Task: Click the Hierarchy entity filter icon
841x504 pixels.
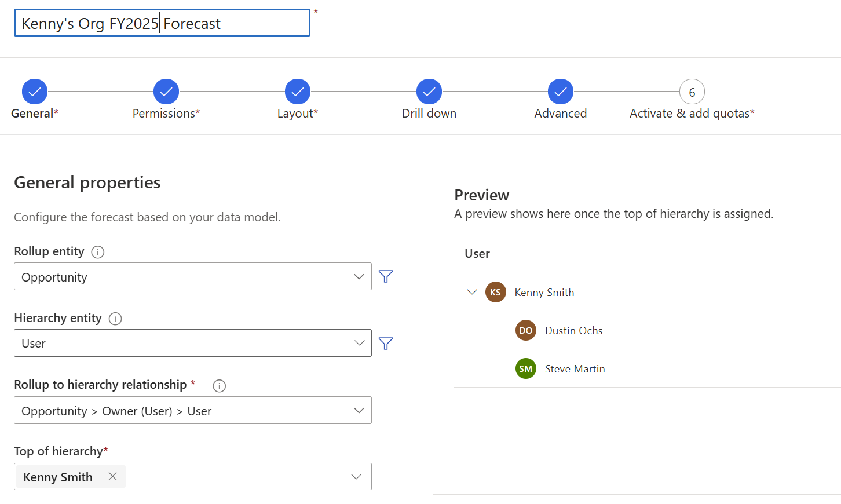Action: click(386, 344)
